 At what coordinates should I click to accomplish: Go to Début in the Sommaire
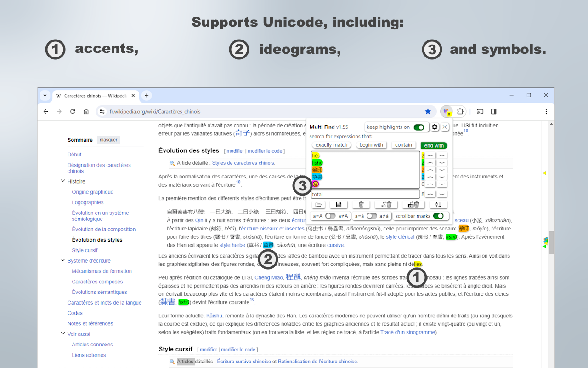click(74, 155)
